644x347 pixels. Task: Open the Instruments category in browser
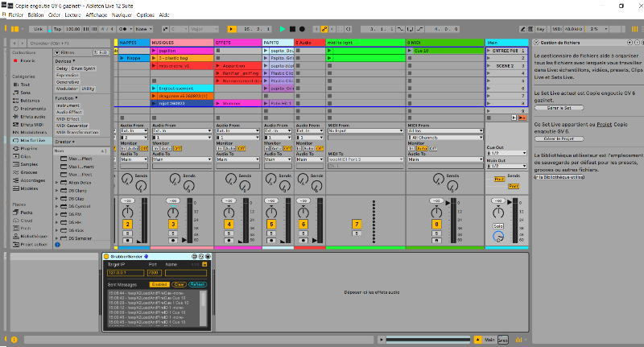32,108
